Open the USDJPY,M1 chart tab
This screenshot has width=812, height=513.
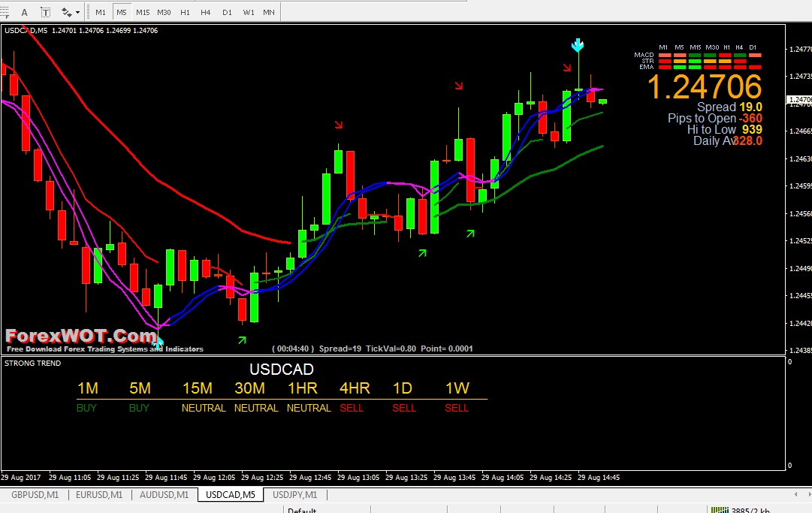(294, 495)
